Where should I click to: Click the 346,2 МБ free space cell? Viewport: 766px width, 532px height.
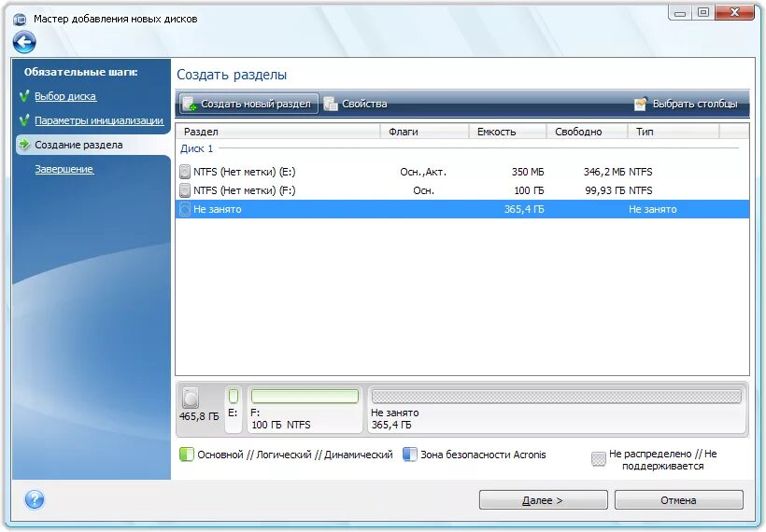[603, 172]
